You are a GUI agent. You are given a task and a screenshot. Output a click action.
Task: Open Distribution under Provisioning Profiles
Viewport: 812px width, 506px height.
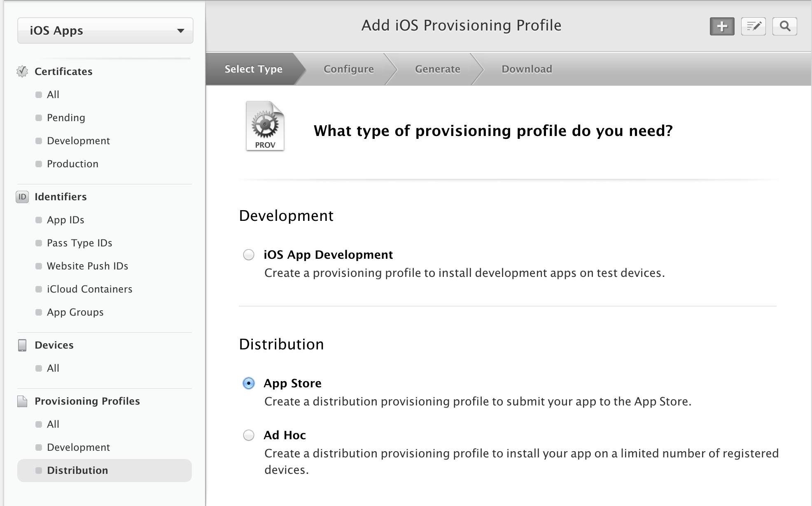pos(105,471)
